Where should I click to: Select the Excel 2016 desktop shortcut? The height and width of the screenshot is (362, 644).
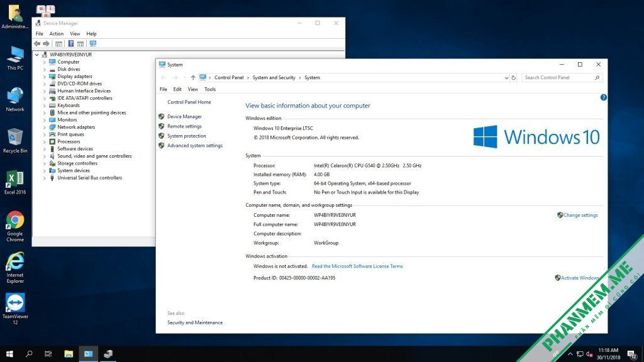pyautogui.click(x=15, y=182)
